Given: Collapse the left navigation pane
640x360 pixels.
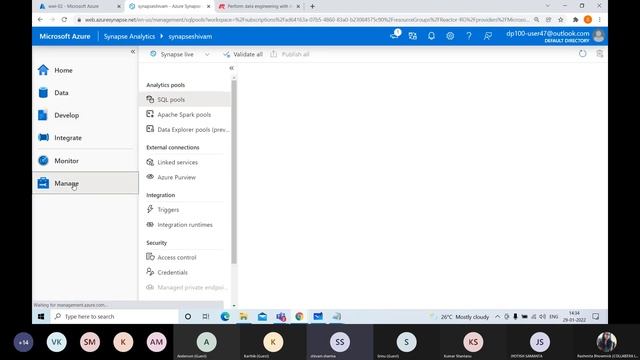Looking at the screenshot, I should click(x=133, y=51).
